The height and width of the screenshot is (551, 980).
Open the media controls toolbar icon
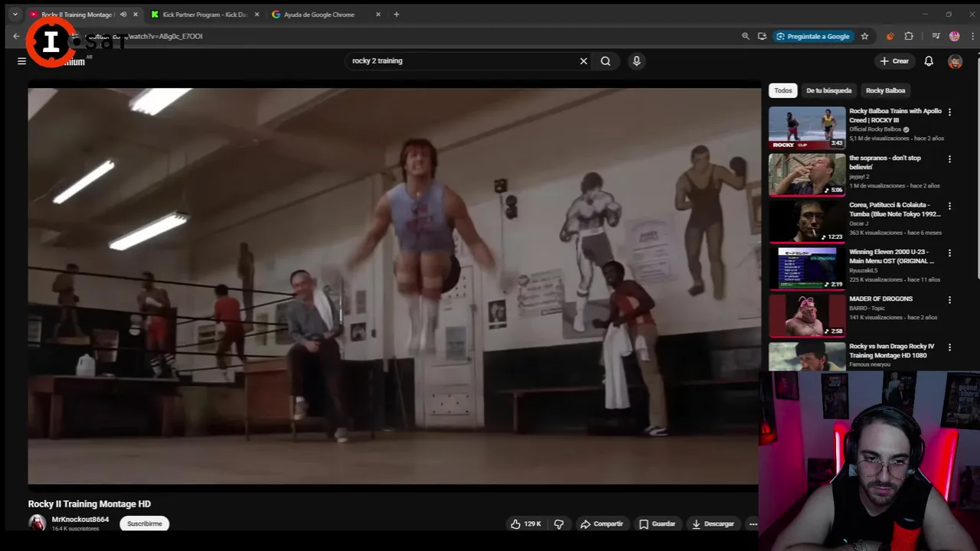(936, 36)
